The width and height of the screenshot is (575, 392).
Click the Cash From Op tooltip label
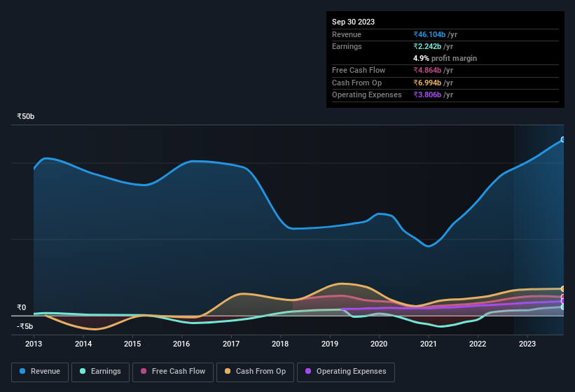(356, 83)
